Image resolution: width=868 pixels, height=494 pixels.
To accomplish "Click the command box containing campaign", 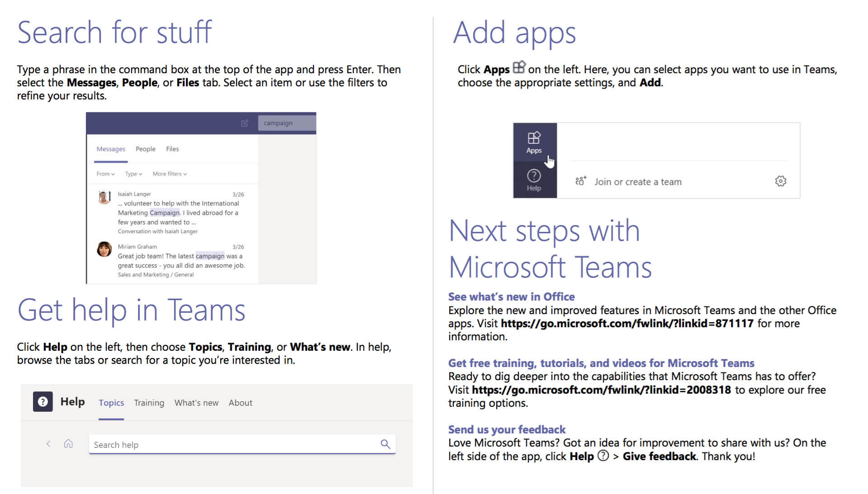I will pyautogui.click(x=287, y=123).
